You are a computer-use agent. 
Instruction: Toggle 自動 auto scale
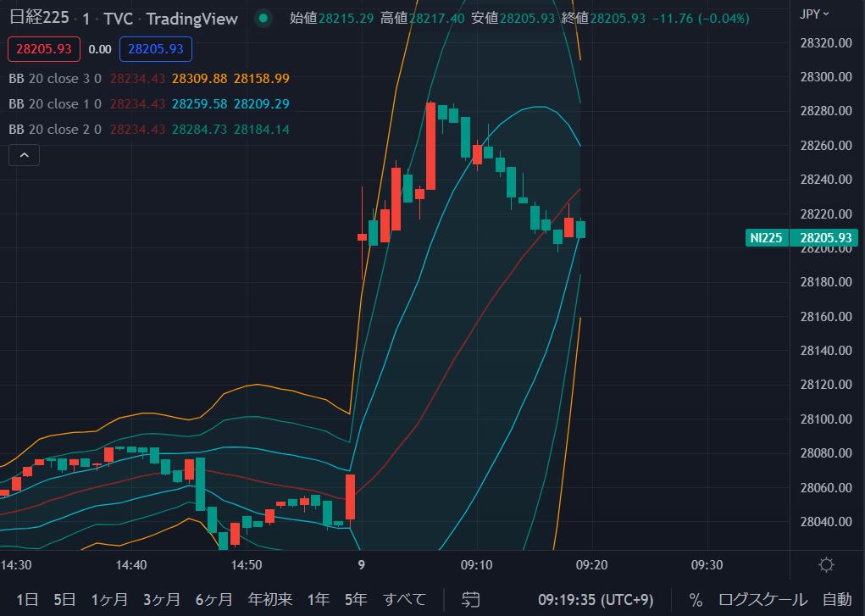tap(837, 599)
